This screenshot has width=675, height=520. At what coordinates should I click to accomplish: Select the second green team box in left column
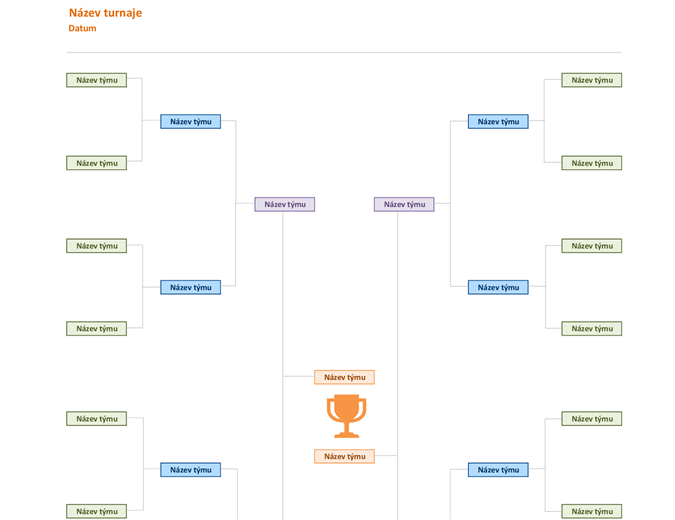(96, 163)
